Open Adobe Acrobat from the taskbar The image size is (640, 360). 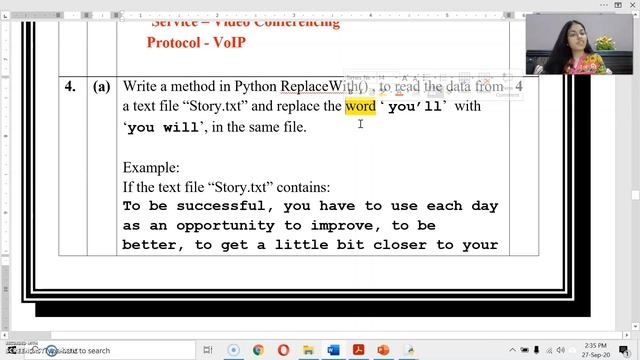[x=358, y=350]
